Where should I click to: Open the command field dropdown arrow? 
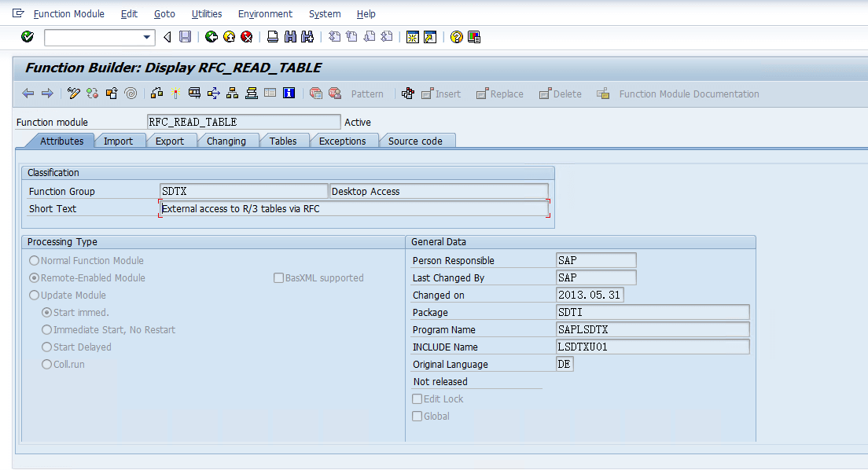coord(147,37)
